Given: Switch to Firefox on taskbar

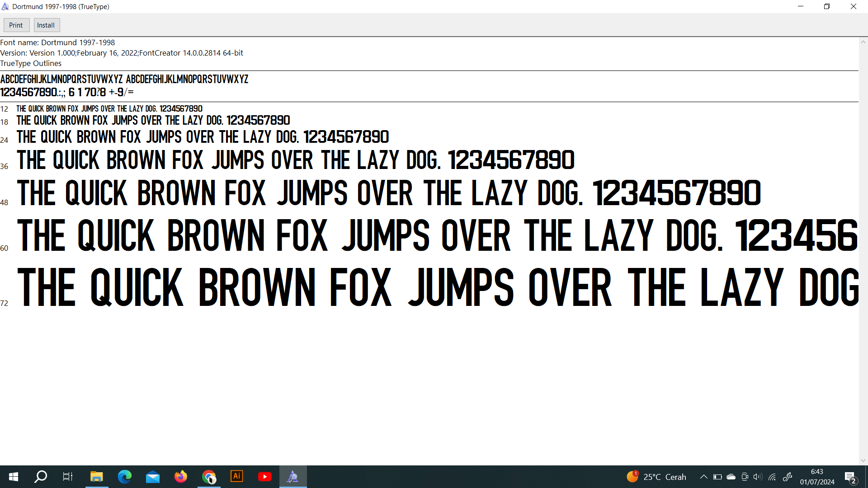Looking at the screenshot, I should (181, 477).
